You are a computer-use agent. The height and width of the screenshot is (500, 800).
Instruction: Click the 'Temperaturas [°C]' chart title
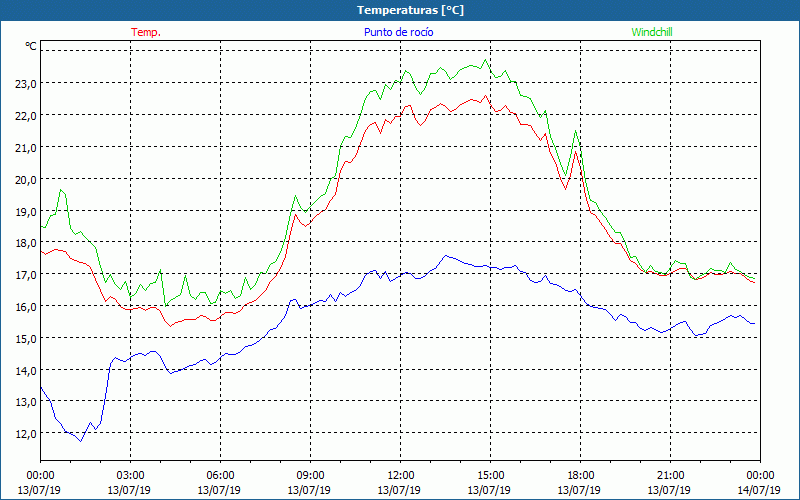tap(410, 10)
